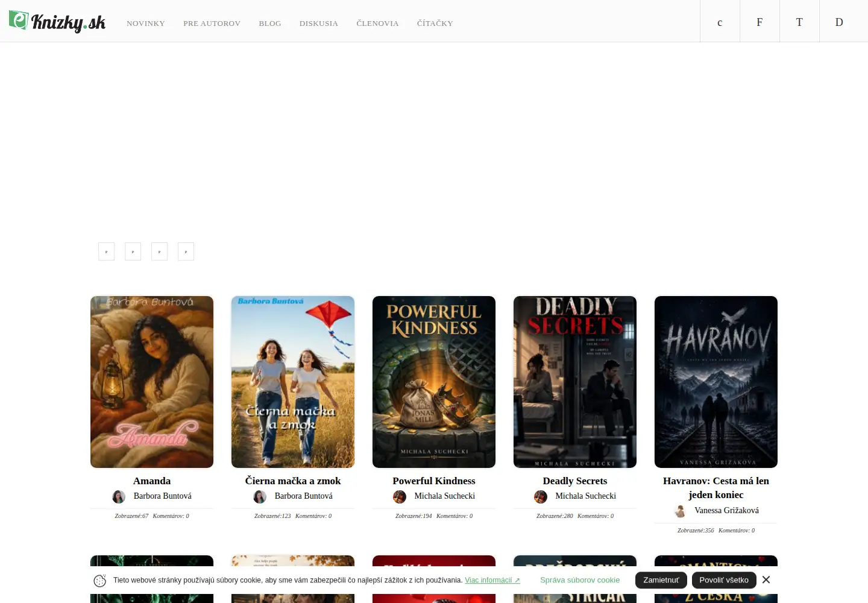Go to the BLOG page
The width and height of the screenshot is (868, 603).
[270, 24]
